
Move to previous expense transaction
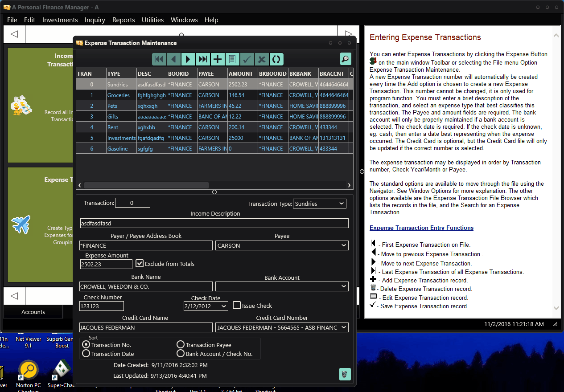[x=173, y=59]
